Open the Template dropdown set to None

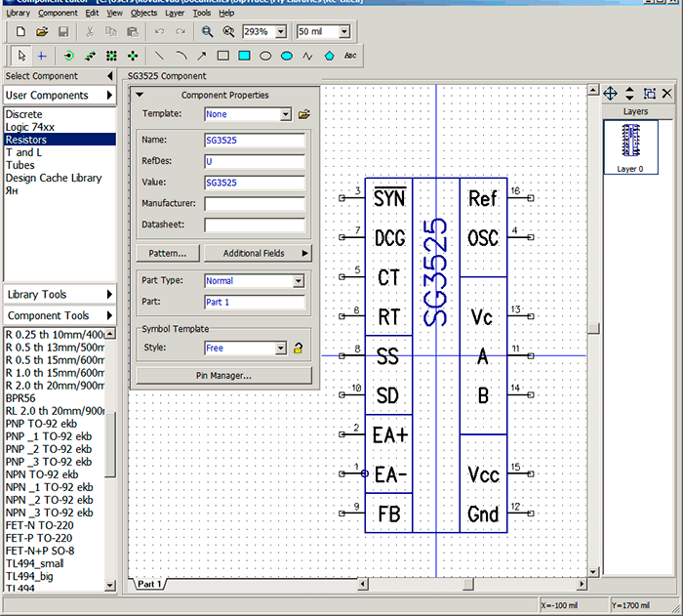[285, 114]
